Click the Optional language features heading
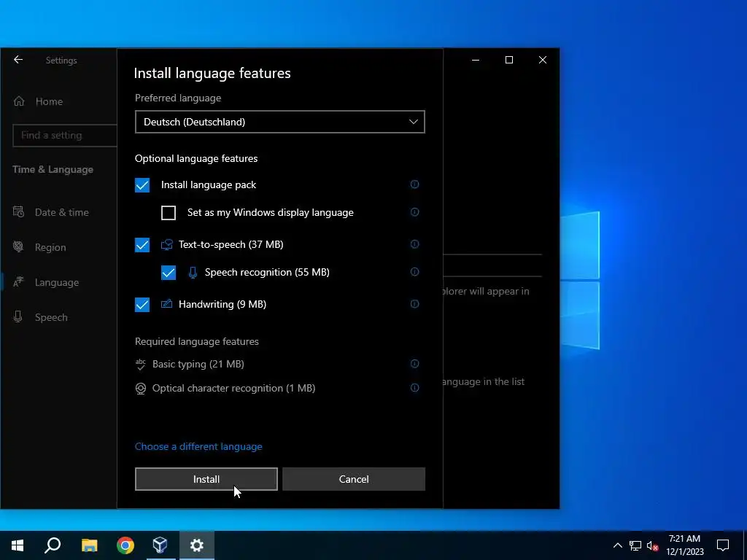The width and height of the screenshot is (747, 560). click(x=196, y=158)
